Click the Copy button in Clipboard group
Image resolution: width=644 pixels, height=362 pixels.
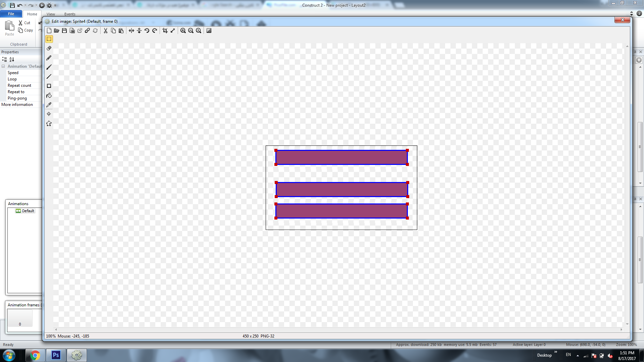pyautogui.click(x=25, y=30)
